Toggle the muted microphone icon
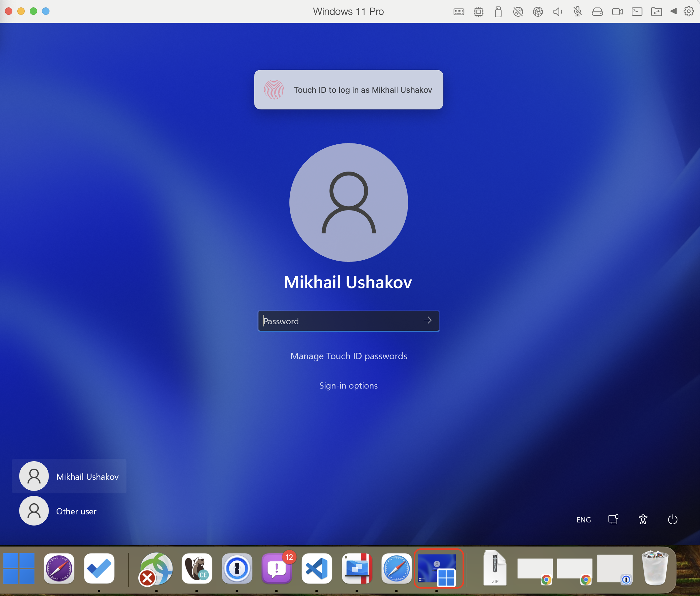 (x=577, y=12)
